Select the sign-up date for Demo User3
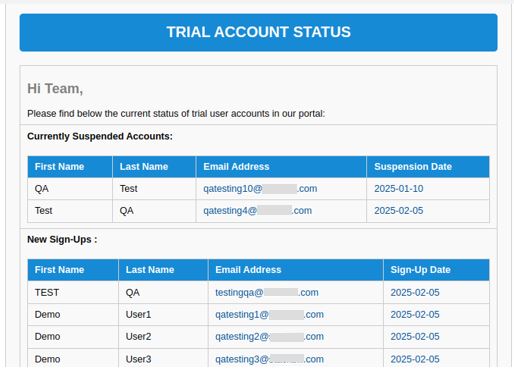Screen dimensions: 514x386 pos(415,359)
